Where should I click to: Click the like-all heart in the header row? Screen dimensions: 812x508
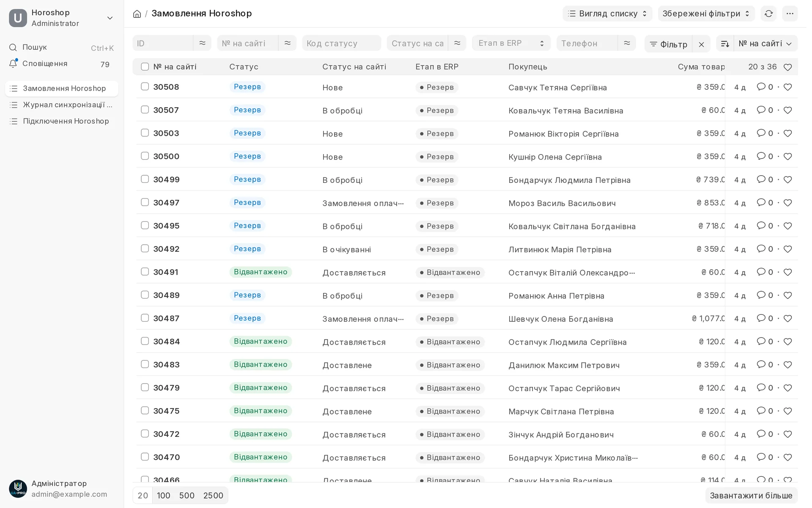(787, 67)
